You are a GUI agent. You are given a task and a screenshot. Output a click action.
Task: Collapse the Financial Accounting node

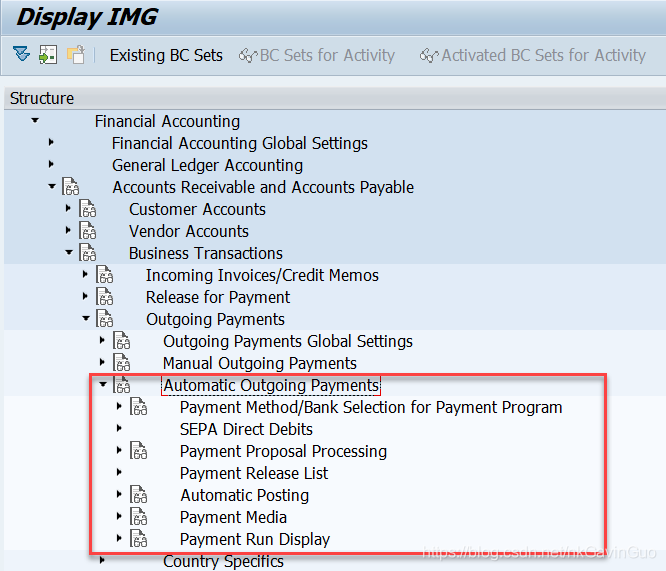point(35,121)
